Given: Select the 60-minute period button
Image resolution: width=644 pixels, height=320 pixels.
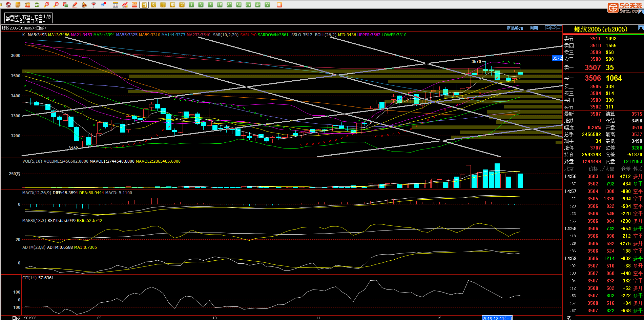Looking at the screenshot, I should 239,5.
